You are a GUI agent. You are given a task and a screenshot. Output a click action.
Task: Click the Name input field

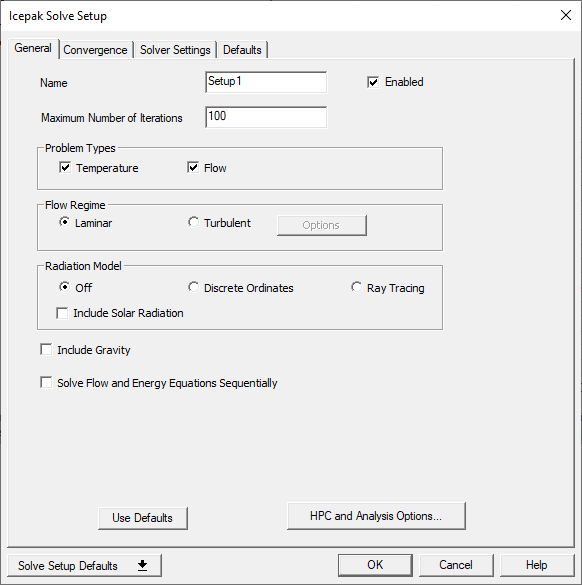(x=266, y=82)
